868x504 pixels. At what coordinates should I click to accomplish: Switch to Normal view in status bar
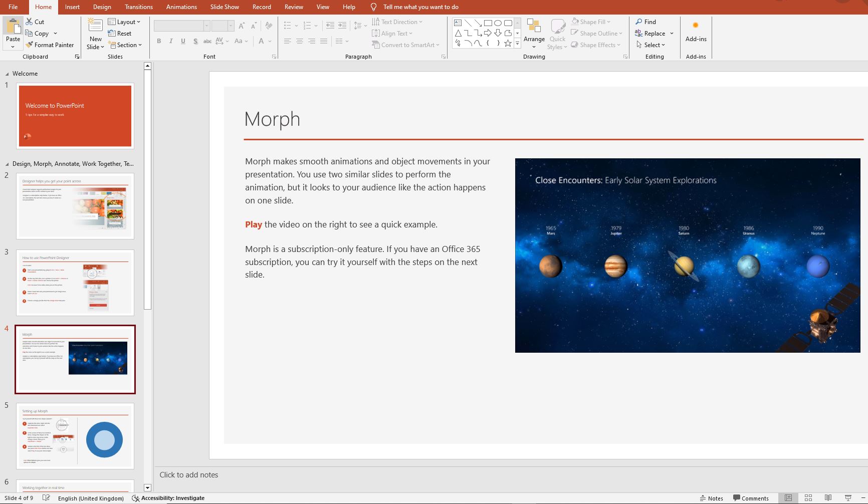pos(788,498)
